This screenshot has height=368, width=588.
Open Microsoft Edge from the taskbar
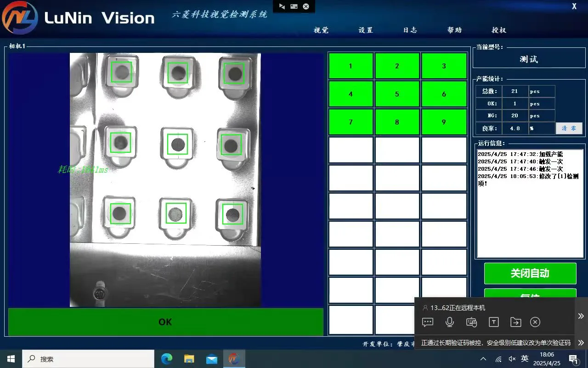167,359
